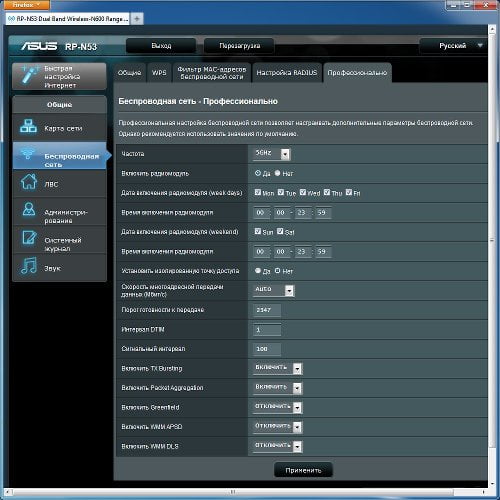Select the Wireless (Беспроводная сеть) Wi-Fi icon
Image resolution: width=500 pixels, height=500 pixels.
click(x=27, y=154)
